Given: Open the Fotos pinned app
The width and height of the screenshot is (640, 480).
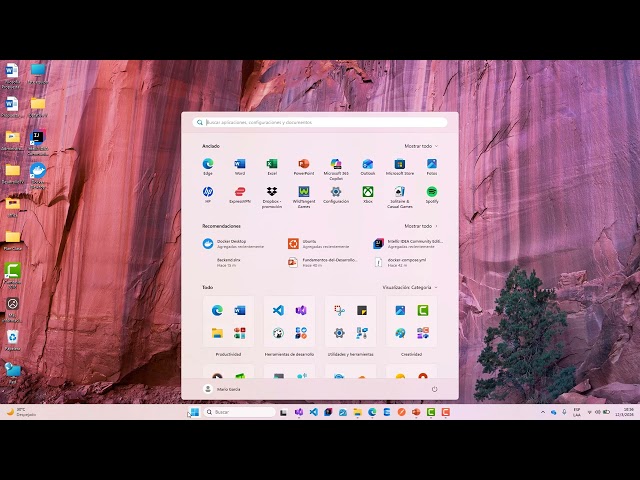Looking at the screenshot, I should 432,167.
